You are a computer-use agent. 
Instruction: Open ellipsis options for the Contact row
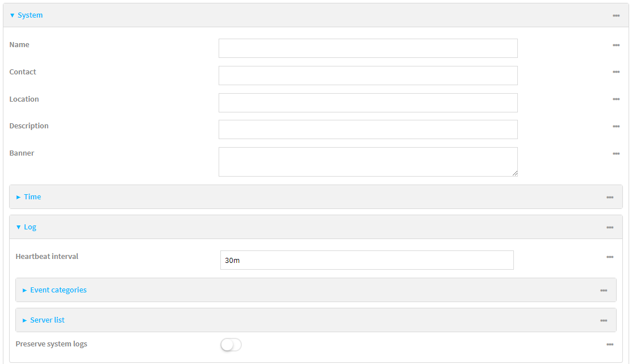(x=616, y=72)
